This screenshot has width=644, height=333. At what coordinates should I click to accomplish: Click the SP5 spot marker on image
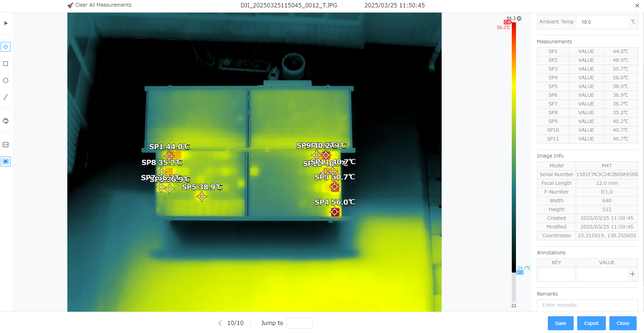[202, 197]
